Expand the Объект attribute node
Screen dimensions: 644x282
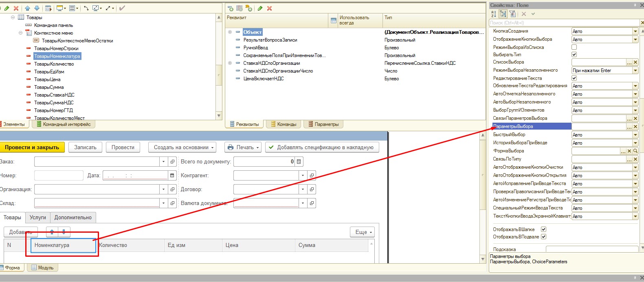pyautogui.click(x=230, y=32)
